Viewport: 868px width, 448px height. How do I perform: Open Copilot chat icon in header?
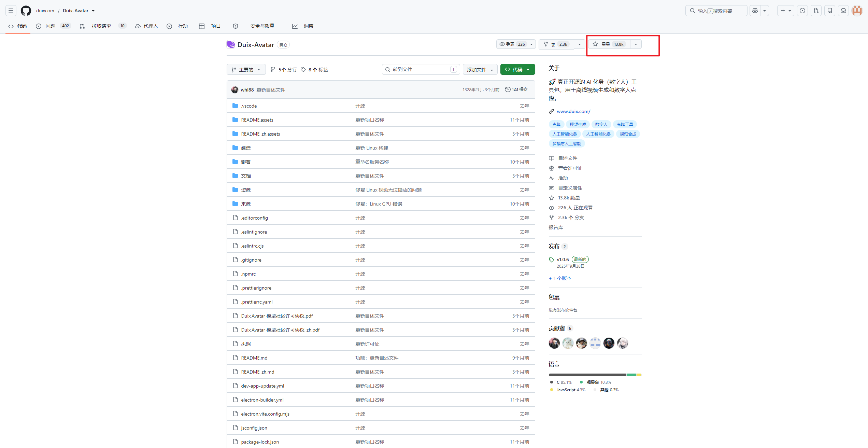click(x=755, y=11)
